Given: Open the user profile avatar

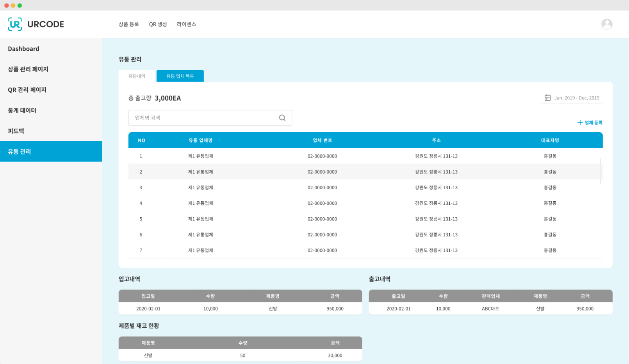Looking at the screenshot, I should click(x=606, y=24).
